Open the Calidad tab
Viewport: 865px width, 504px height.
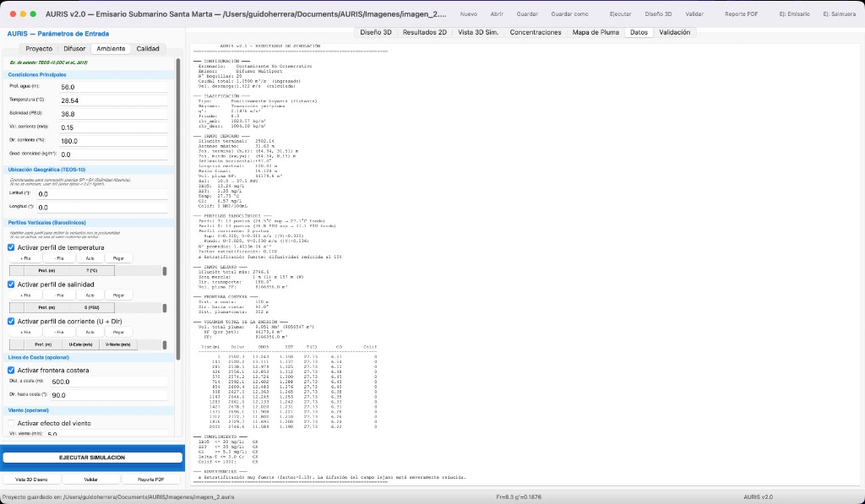point(148,48)
